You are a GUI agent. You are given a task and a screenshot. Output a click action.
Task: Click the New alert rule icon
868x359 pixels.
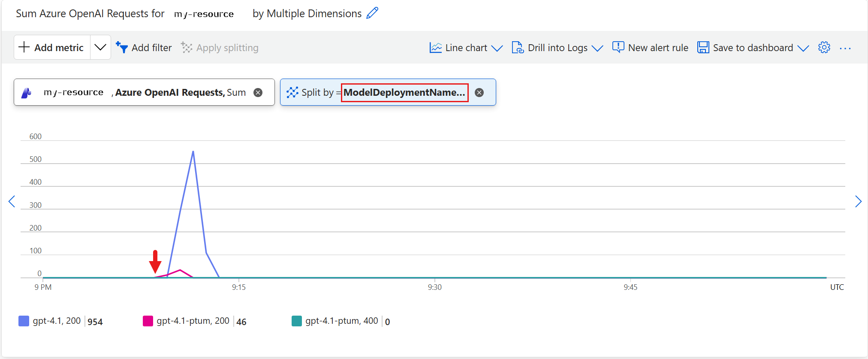point(618,47)
